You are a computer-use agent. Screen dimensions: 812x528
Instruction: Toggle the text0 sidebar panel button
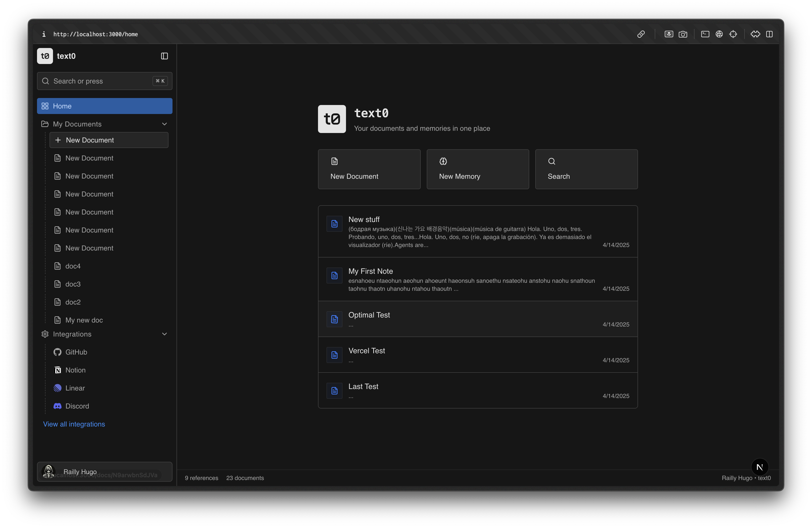(x=164, y=56)
